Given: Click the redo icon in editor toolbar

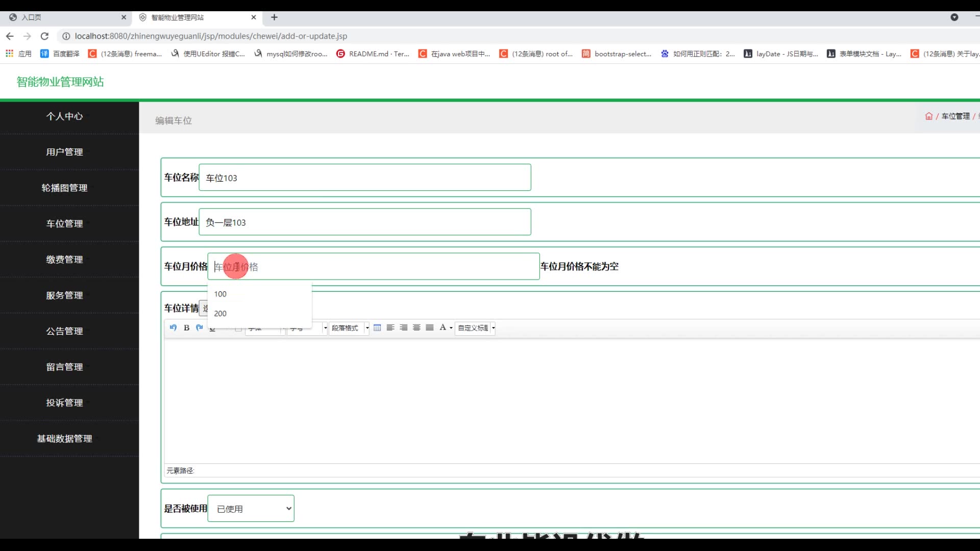Looking at the screenshot, I should tap(200, 328).
